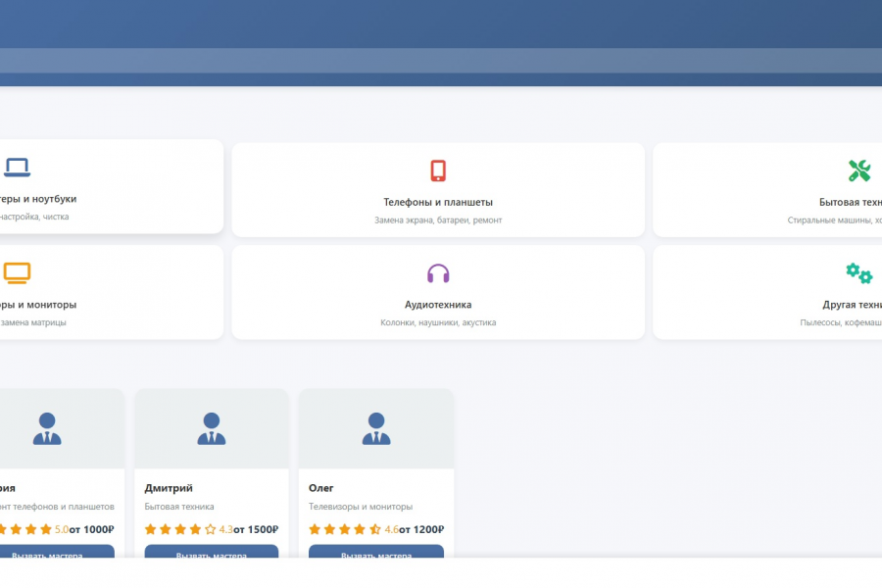This screenshot has width=882, height=588.
Task: Select the ноутбуки category title
Action: [x=38, y=199]
